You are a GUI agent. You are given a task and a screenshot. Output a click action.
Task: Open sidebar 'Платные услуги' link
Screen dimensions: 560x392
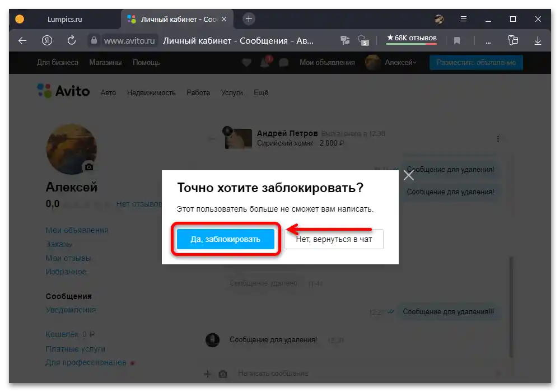[76, 349]
